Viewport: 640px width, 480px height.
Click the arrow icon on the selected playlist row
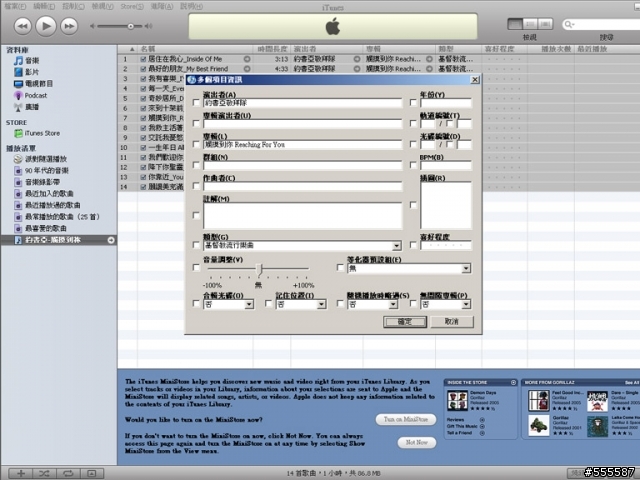111,240
